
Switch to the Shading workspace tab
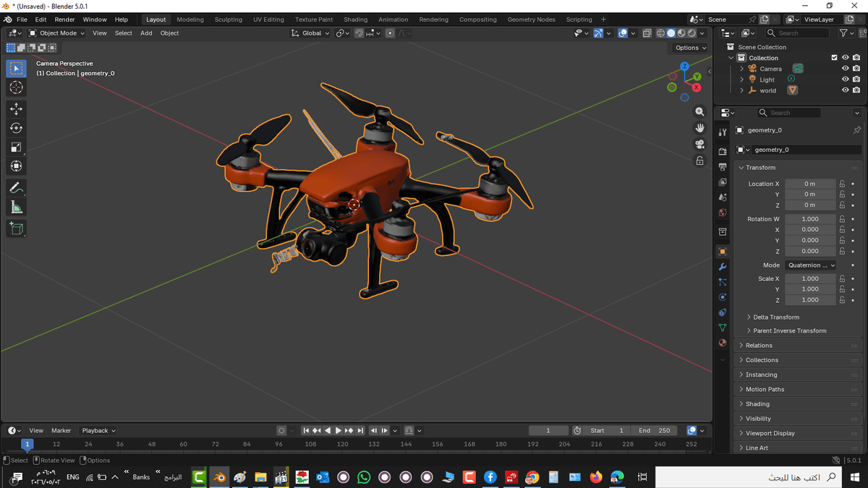(x=355, y=20)
